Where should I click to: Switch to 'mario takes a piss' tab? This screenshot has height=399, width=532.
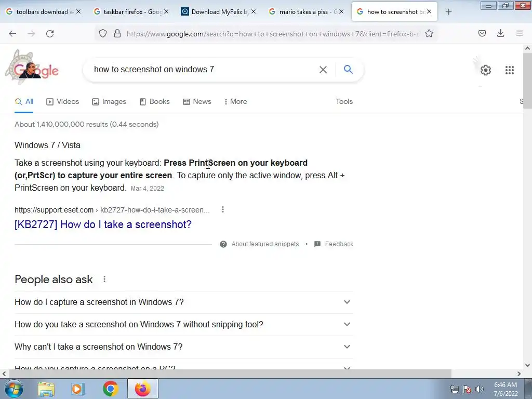pos(305,12)
